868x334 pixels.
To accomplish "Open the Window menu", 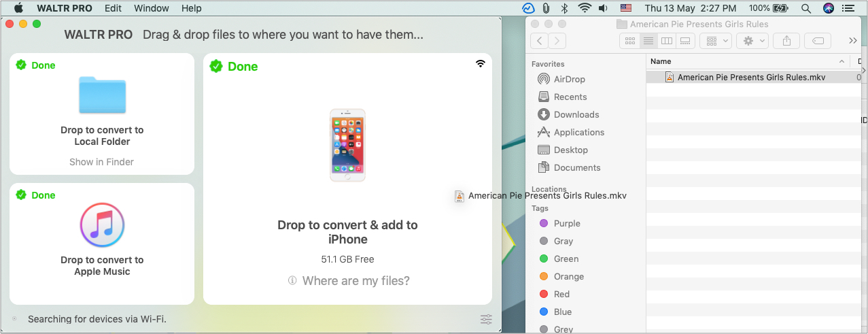I will pos(152,8).
